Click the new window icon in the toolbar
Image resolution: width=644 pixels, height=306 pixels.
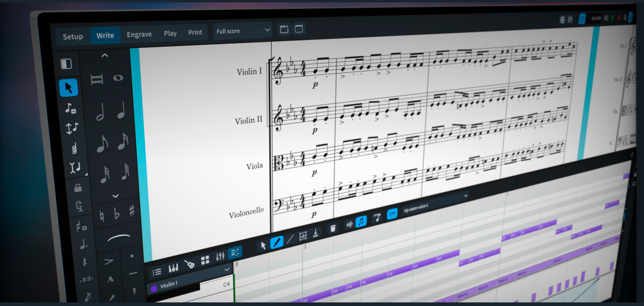(299, 29)
